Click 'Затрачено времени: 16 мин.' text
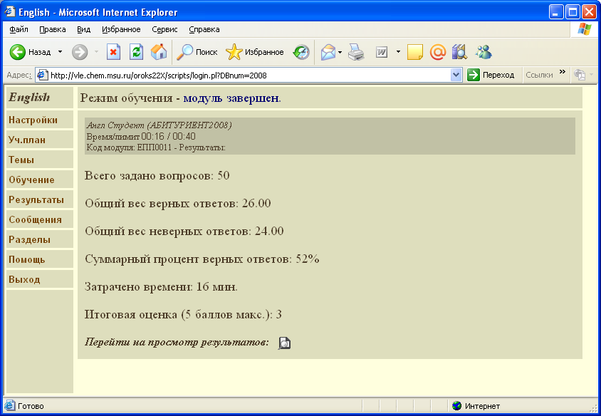The width and height of the screenshot is (601, 416). pos(161,287)
